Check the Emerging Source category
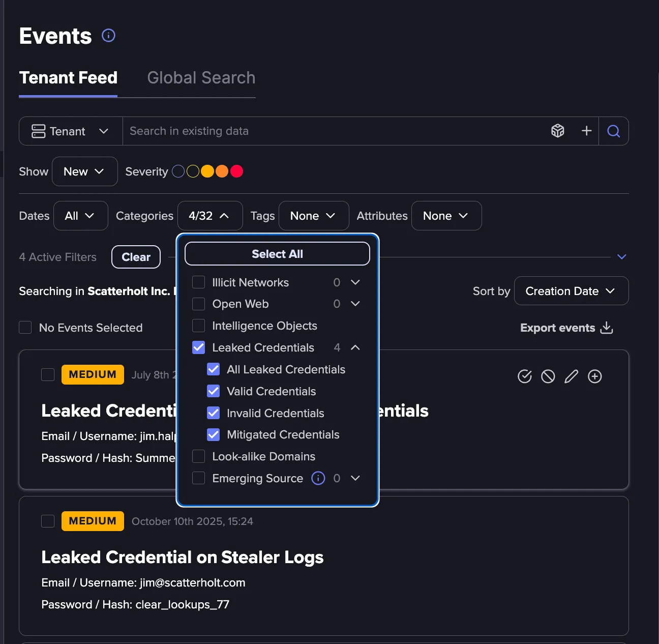Screen dimensions: 659x644 (199, 478)
